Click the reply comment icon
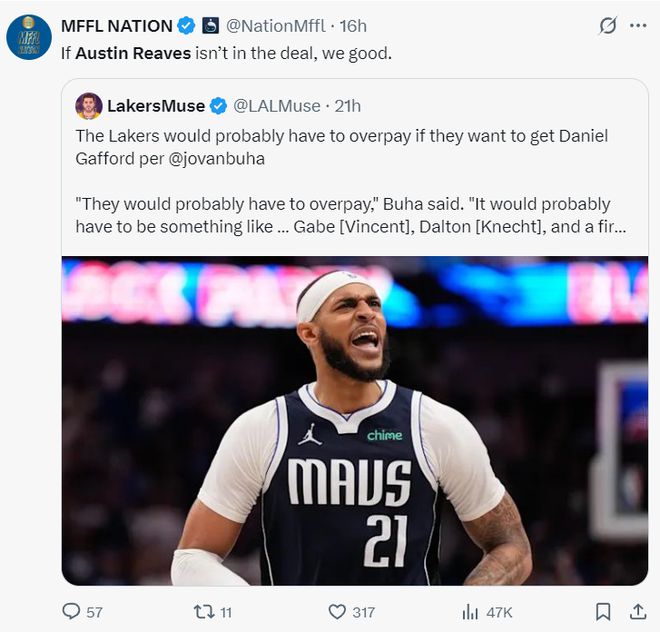This screenshot has height=632, width=660. pos(71,611)
